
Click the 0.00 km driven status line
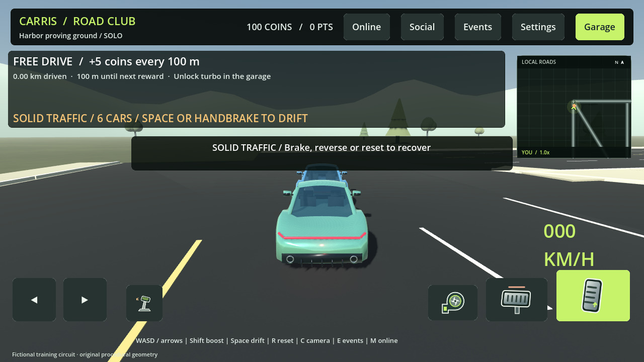coord(142,76)
